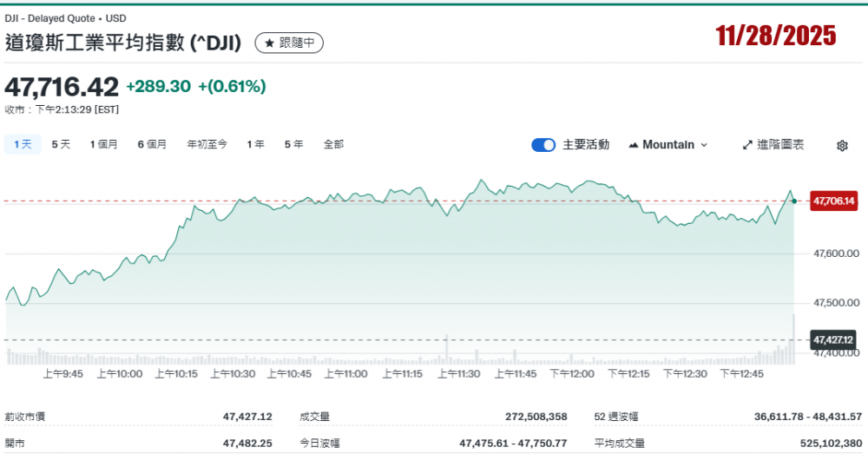Select the 1個月 range tab
Screen dimensions: 868x467
104,144
